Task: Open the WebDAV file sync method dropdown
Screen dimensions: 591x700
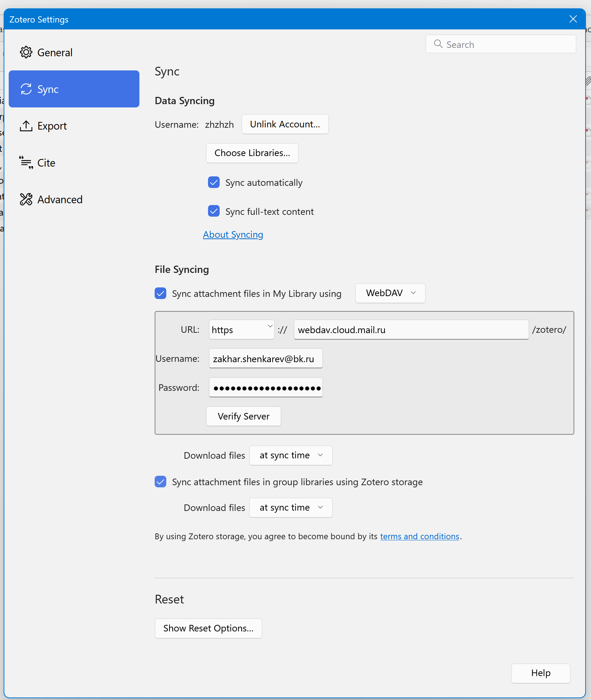Action: (390, 293)
